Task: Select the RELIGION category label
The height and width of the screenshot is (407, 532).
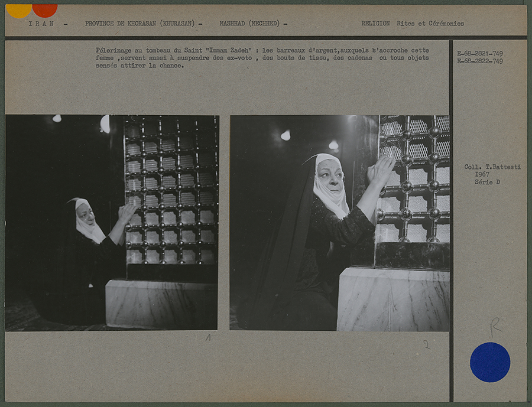Action: click(375, 24)
